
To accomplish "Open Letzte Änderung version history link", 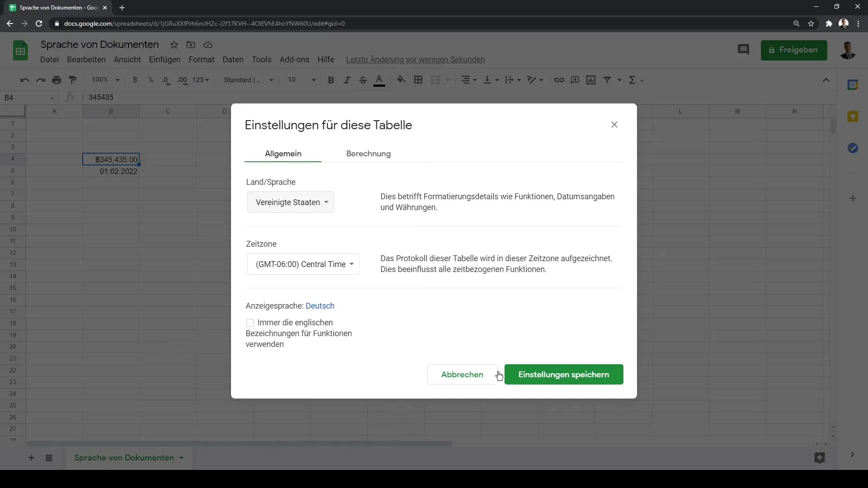I will [415, 60].
